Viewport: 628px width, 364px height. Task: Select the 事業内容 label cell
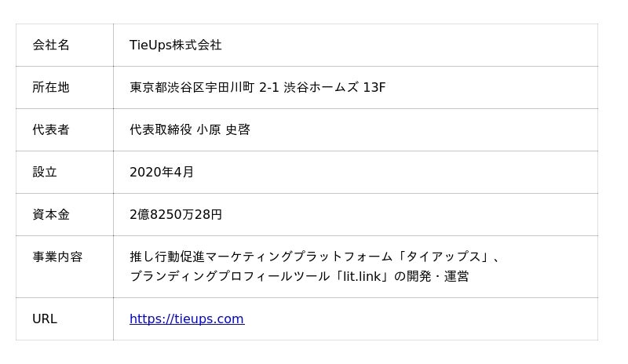(57, 257)
